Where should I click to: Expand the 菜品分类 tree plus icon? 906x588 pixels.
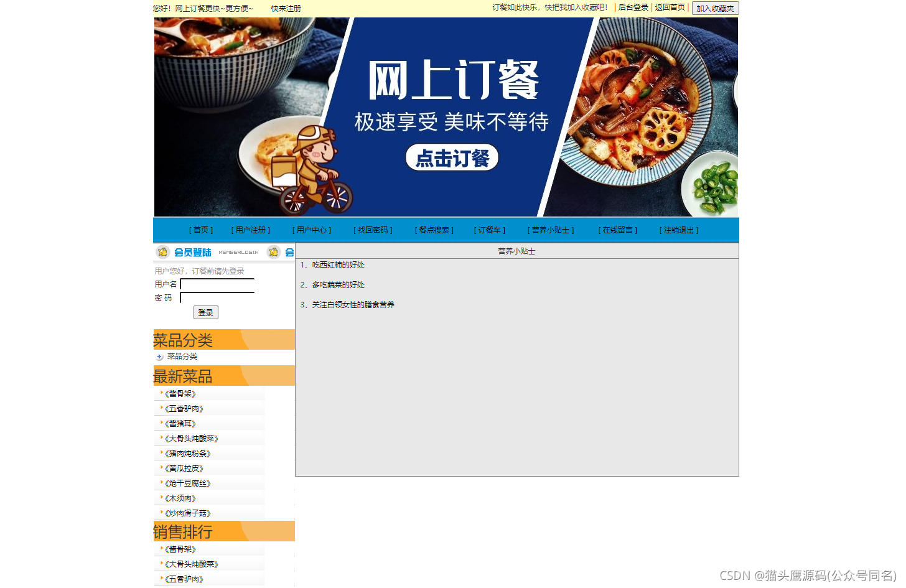pyautogui.click(x=160, y=357)
